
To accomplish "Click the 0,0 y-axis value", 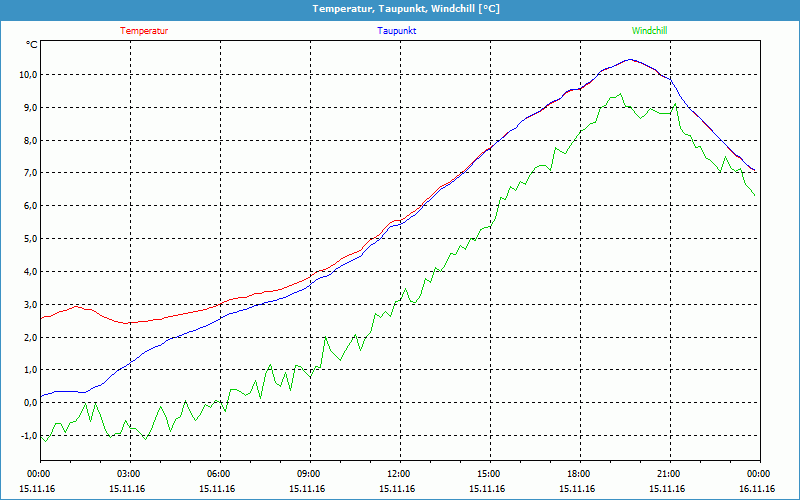I will pos(28,403).
